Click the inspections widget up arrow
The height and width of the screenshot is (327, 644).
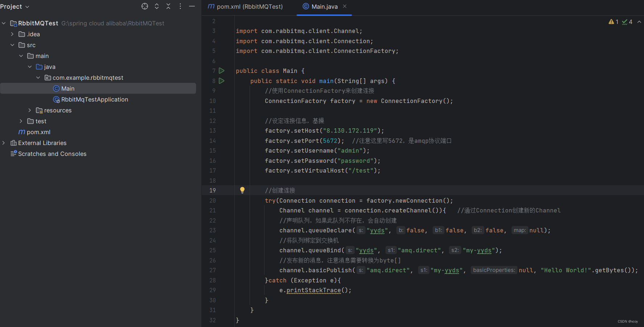click(639, 22)
